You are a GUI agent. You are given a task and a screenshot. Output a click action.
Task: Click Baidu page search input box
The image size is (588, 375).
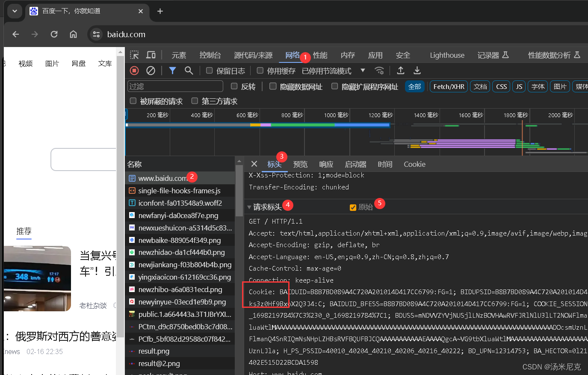click(x=84, y=159)
